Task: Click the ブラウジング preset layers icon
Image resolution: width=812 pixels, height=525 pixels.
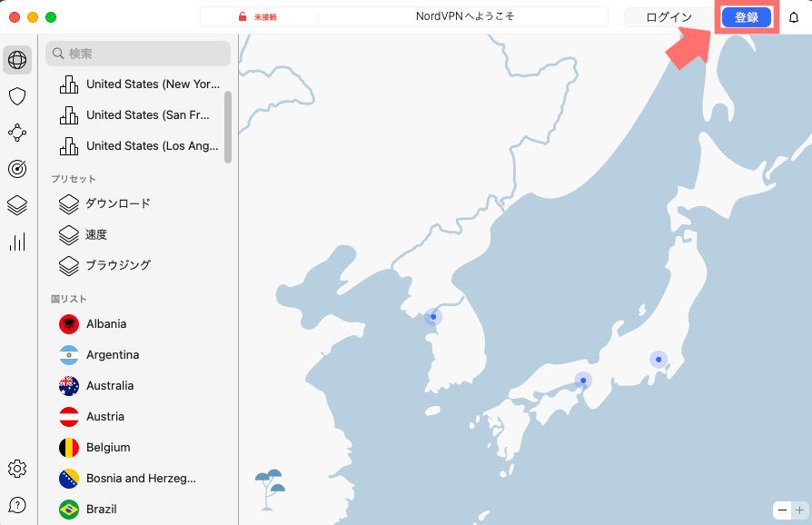Action: 69,265
